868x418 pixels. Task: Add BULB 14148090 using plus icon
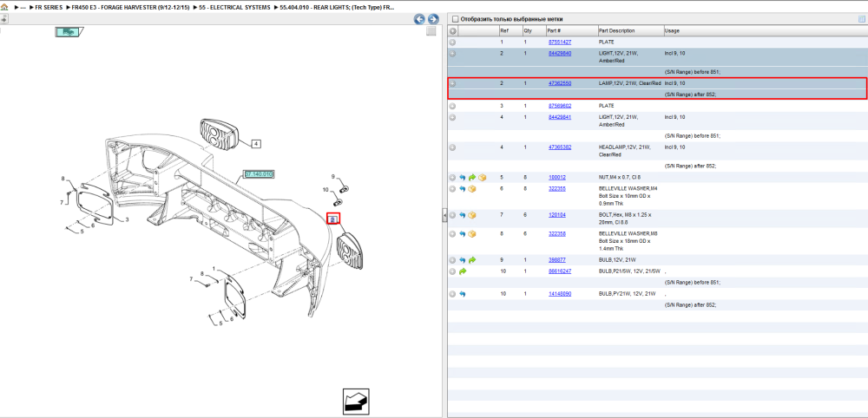(452, 294)
